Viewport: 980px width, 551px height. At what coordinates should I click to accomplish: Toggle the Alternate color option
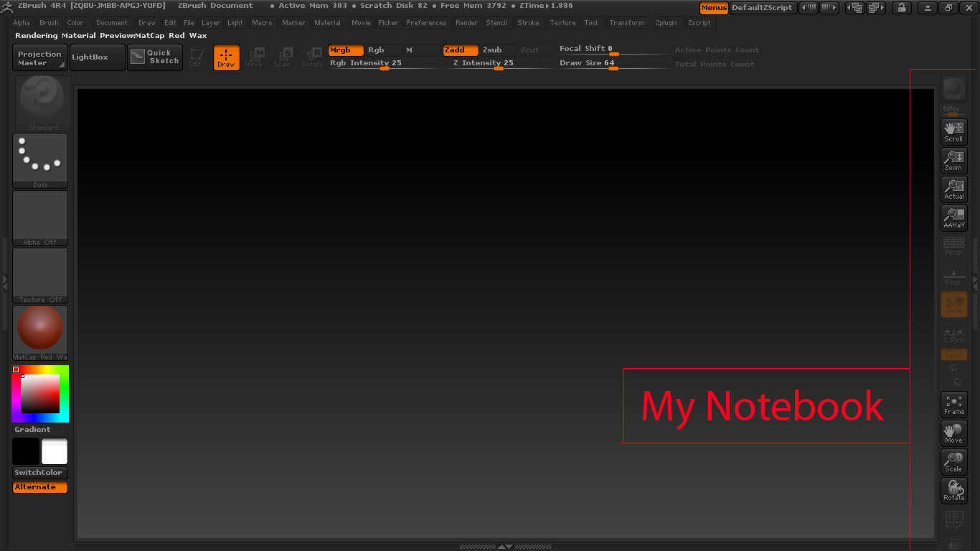(x=39, y=486)
